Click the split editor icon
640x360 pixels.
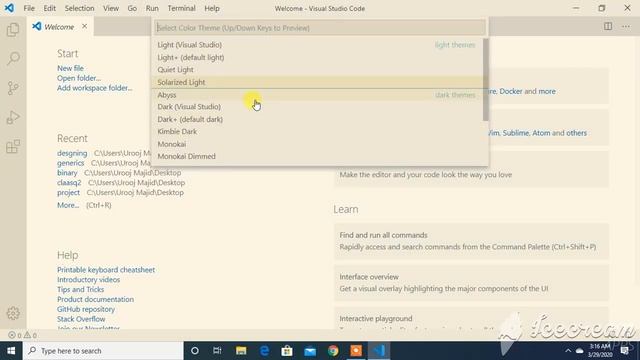[608, 27]
